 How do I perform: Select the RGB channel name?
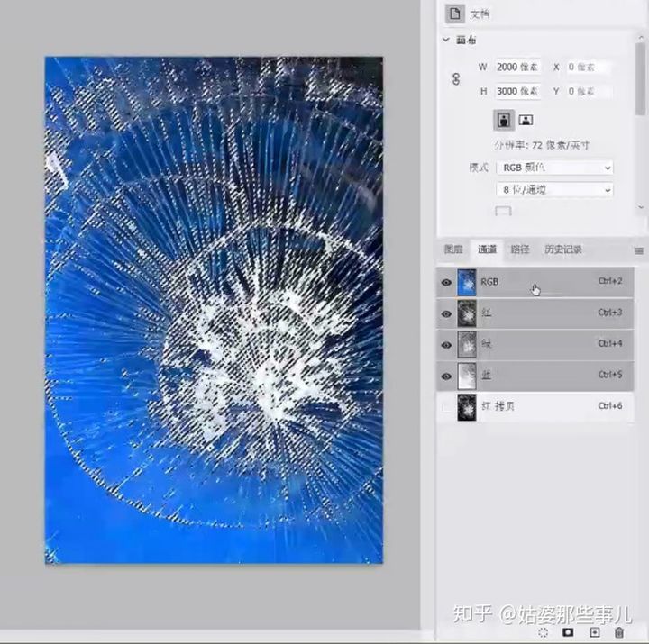pos(489,282)
